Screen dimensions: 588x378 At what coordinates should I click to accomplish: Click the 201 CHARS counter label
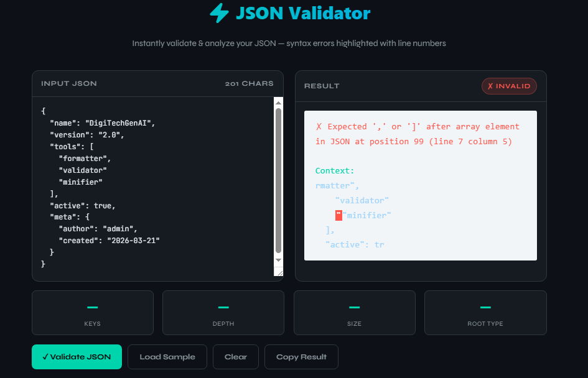click(x=250, y=83)
